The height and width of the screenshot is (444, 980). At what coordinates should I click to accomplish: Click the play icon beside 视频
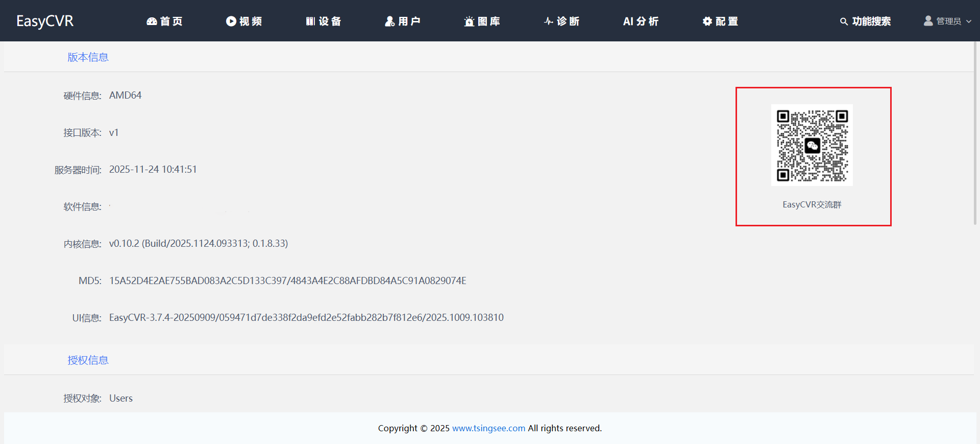click(231, 21)
